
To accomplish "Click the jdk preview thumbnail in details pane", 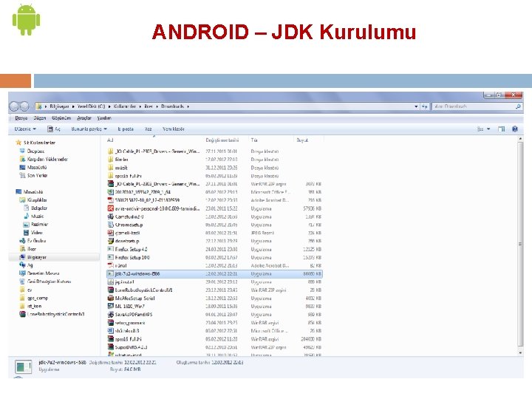I will 24,366.
